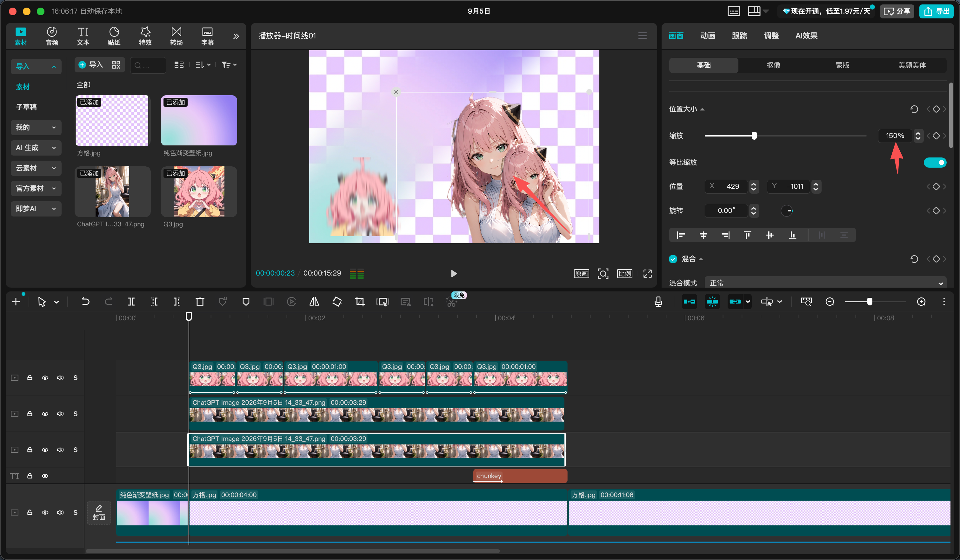
Task: Click the 导出 export button
Action: [937, 11]
